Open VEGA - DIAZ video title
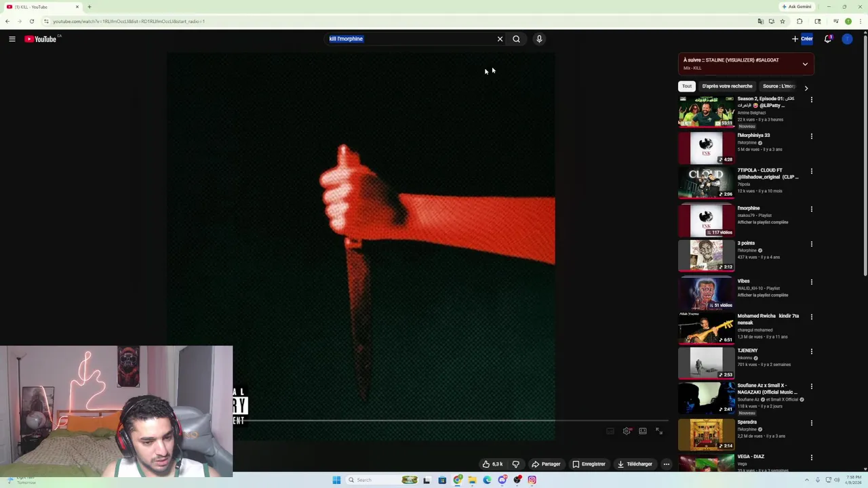Screen dimensions: 868x488 click(x=751, y=457)
